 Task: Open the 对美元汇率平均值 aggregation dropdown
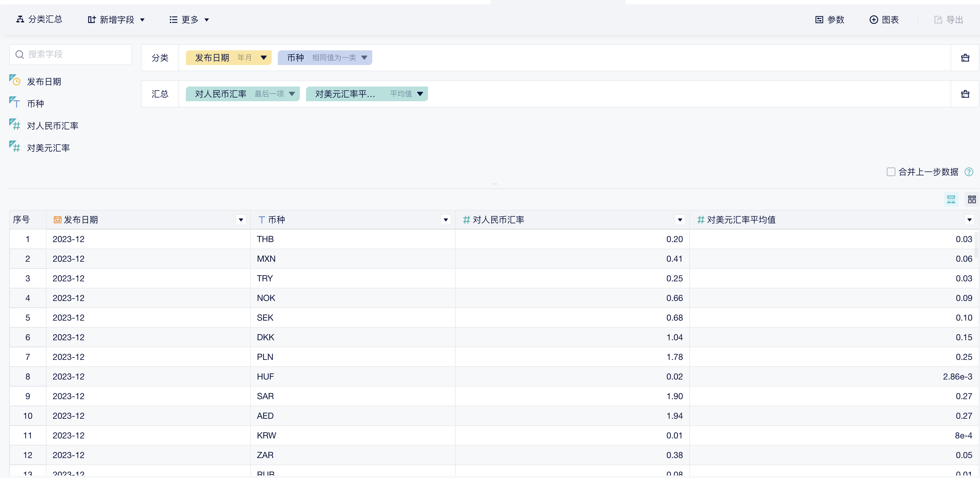coord(420,94)
